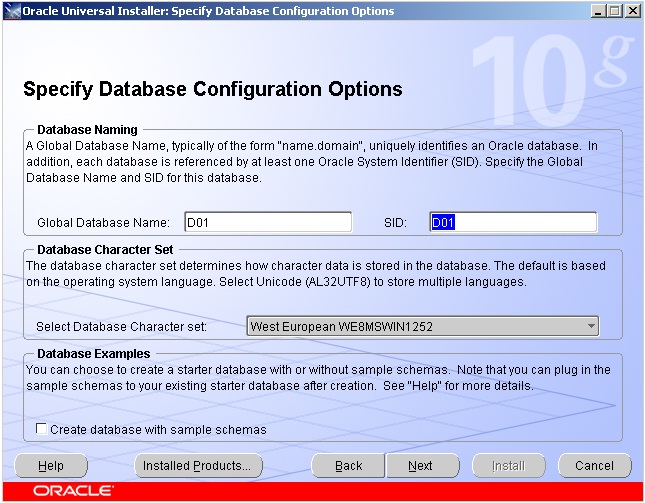Open the Help button
645x503 pixels.
pos(51,466)
